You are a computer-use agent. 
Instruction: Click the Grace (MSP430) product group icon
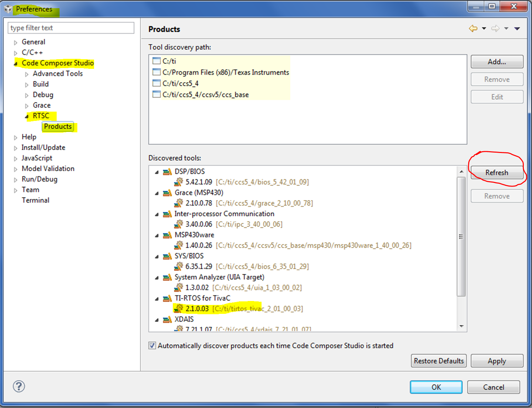pyautogui.click(x=167, y=193)
